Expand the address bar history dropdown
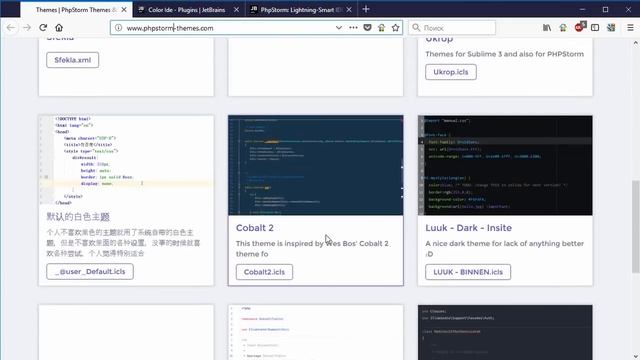 pos(339,28)
